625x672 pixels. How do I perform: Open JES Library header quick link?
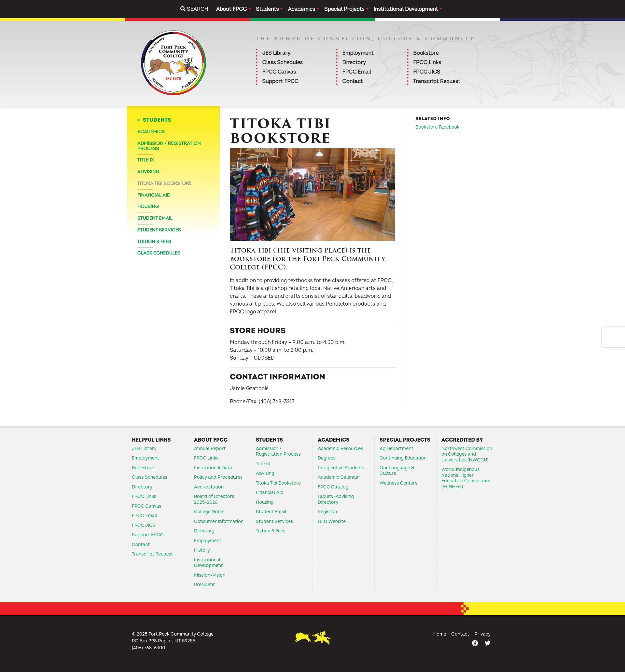point(276,53)
